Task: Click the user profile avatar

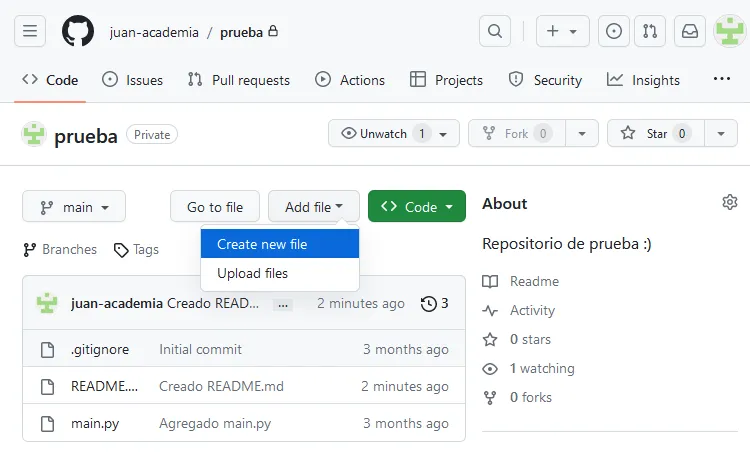Action: click(x=728, y=32)
